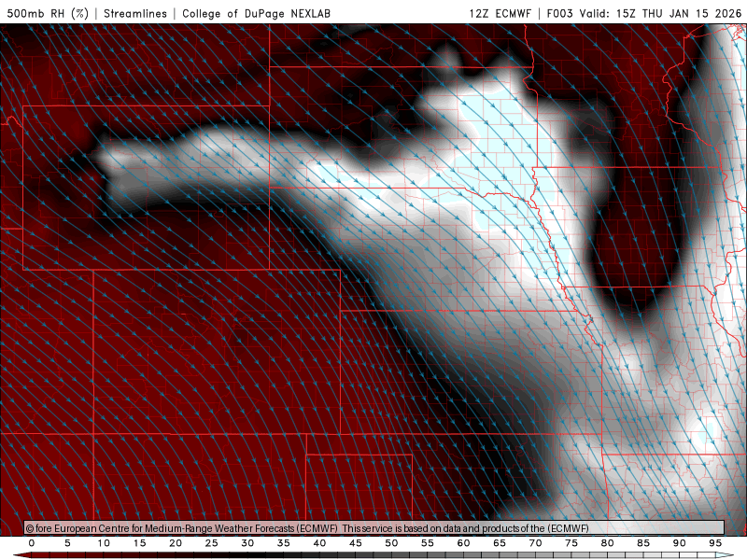
Task: Click the ECMWF copyright notice banner
Action: coord(374,528)
